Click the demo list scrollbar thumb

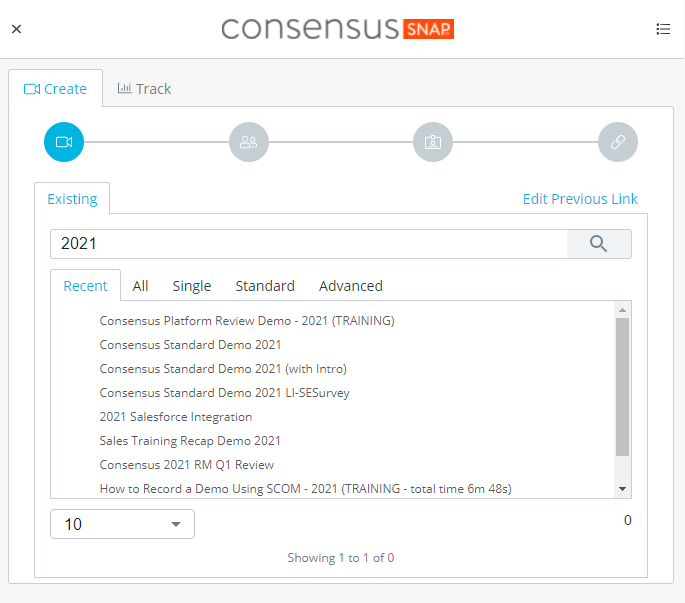coord(623,387)
